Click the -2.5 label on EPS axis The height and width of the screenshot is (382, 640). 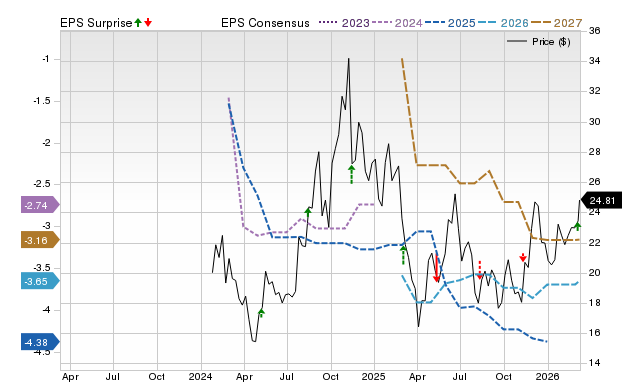[x=41, y=184]
